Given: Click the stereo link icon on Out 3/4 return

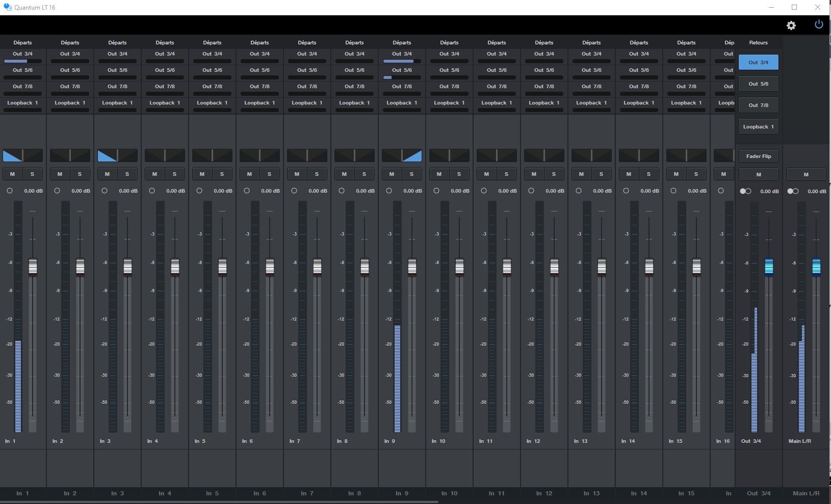Looking at the screenshot, I should pos(746,191).
